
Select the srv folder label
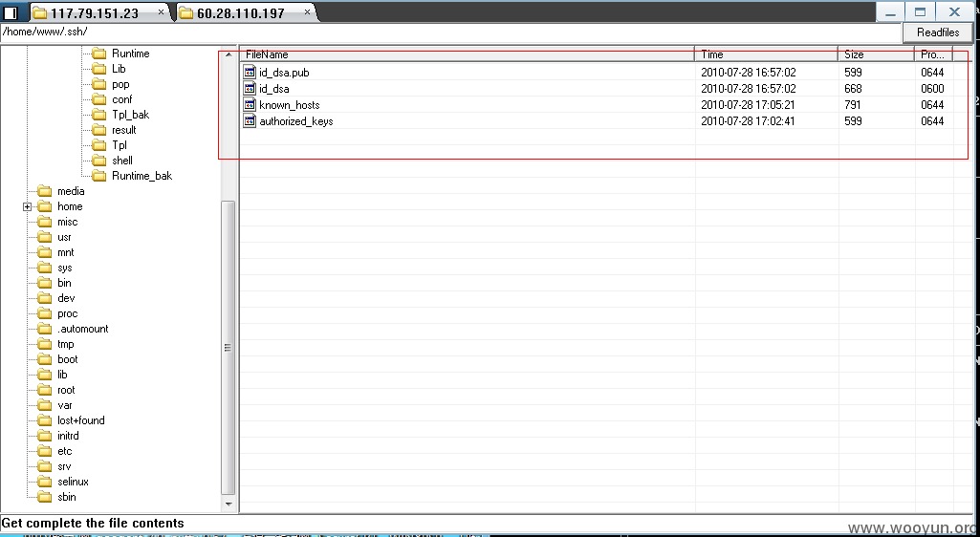click(x=64, y=466)
